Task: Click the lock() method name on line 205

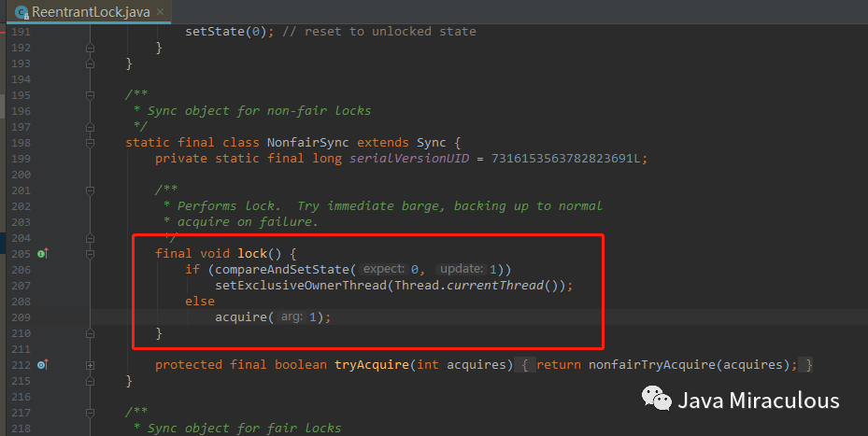Action: click(252, 253)
